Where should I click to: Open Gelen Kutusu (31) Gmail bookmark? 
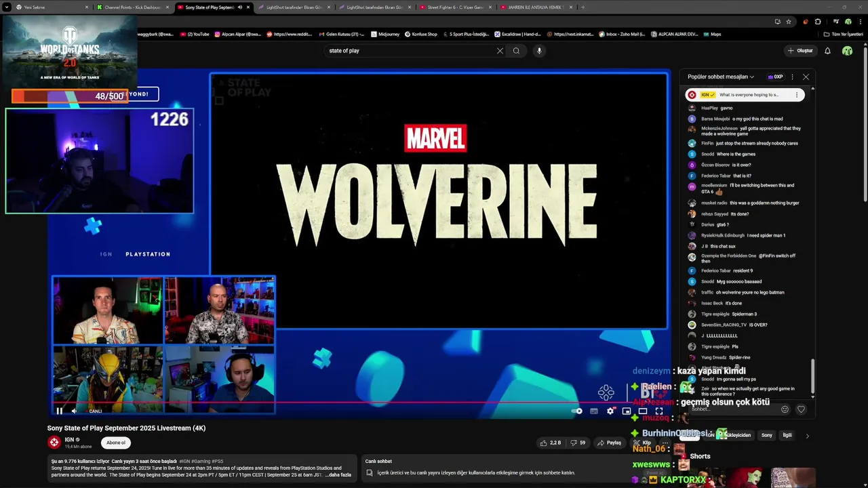click(x=341, y=34)
